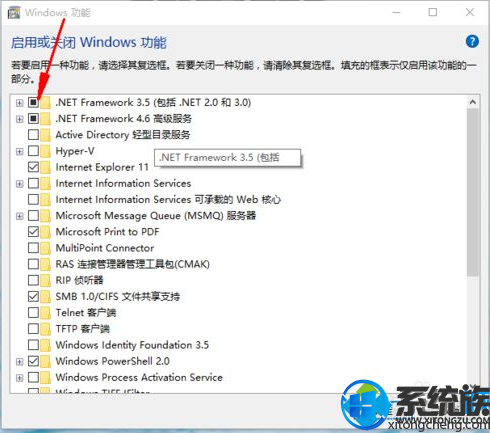490x433 pixels.
Task: Select Windows Identity Foundation 3.5 label
Action: (x=132, y=345)
